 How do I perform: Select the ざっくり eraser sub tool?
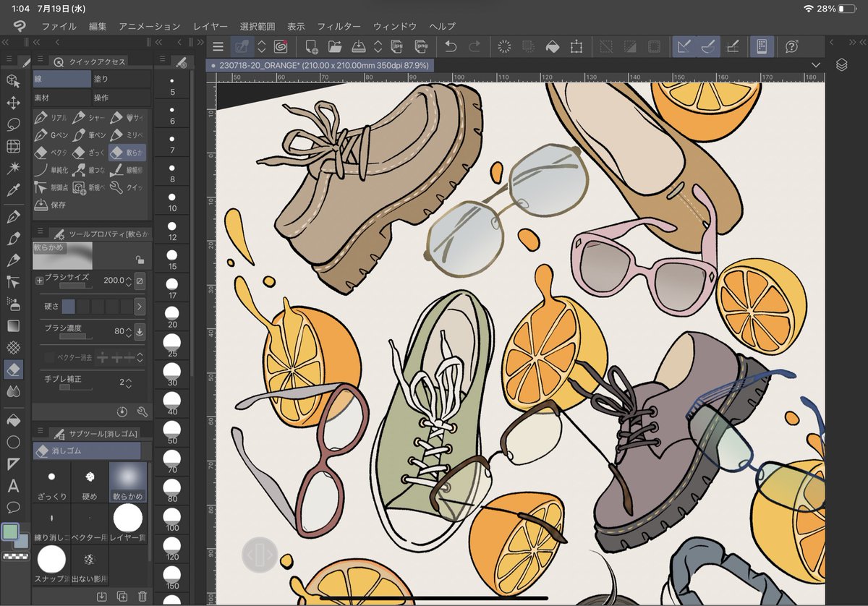click(x=51, y=482)
